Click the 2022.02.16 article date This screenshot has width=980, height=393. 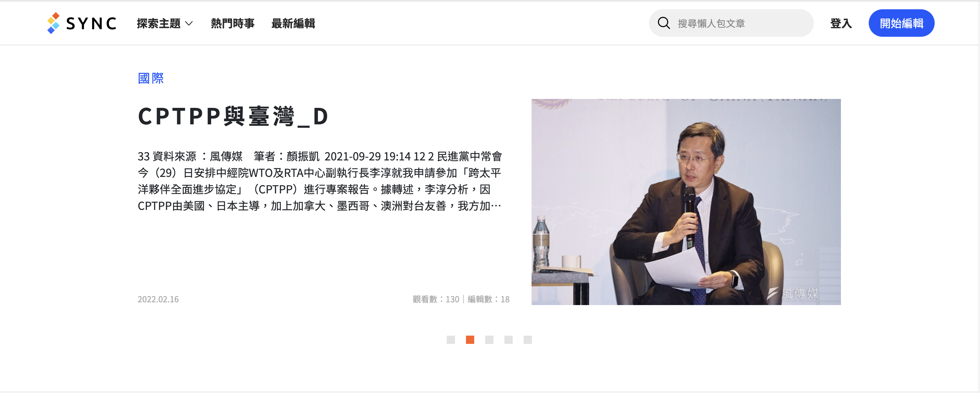tap(158, 300)
